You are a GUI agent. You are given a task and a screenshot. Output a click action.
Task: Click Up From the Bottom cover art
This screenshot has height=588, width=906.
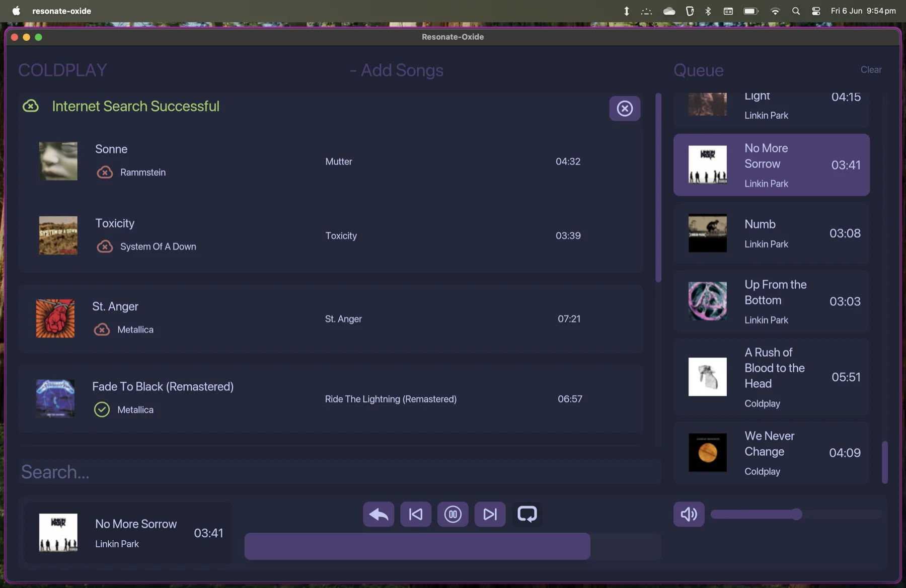(x=708, y=301)
